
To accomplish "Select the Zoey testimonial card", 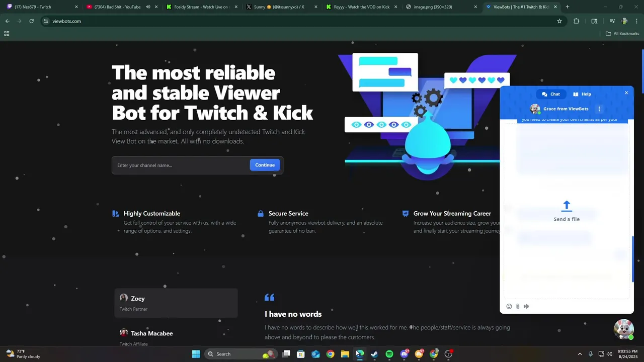I will tap(176, 303).
